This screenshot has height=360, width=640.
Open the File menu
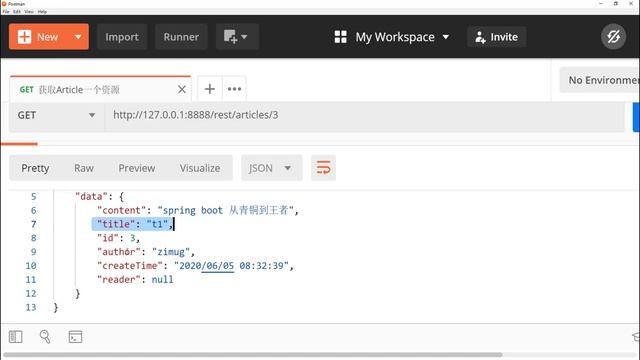coord(6,11)
